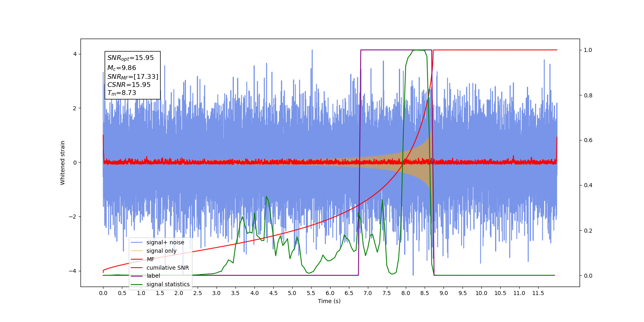Click the 0 tick on left strain axis

pos(74,163)
